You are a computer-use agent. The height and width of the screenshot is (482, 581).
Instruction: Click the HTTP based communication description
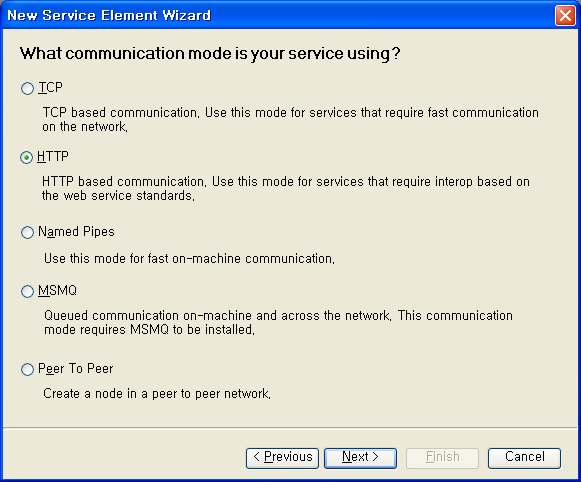(286, 188)
